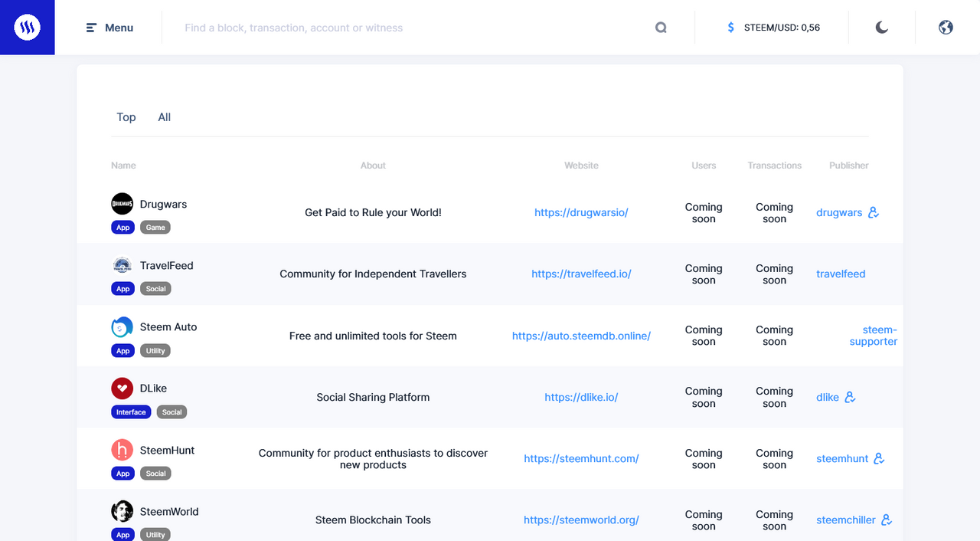Switch to the All tab

tap(165, 117)
